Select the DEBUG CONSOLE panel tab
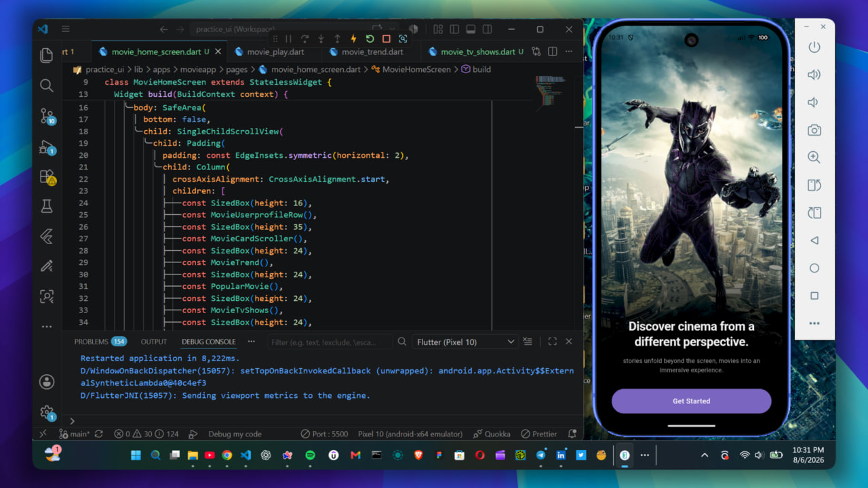868x488 pixels. (x=209, y=342)
